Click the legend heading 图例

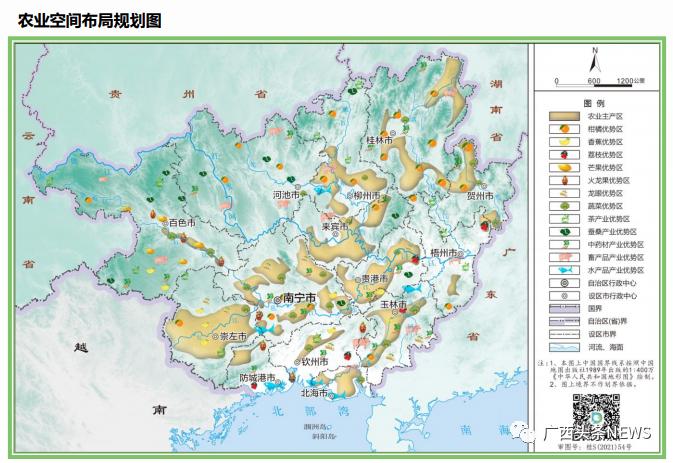(594, 103)
